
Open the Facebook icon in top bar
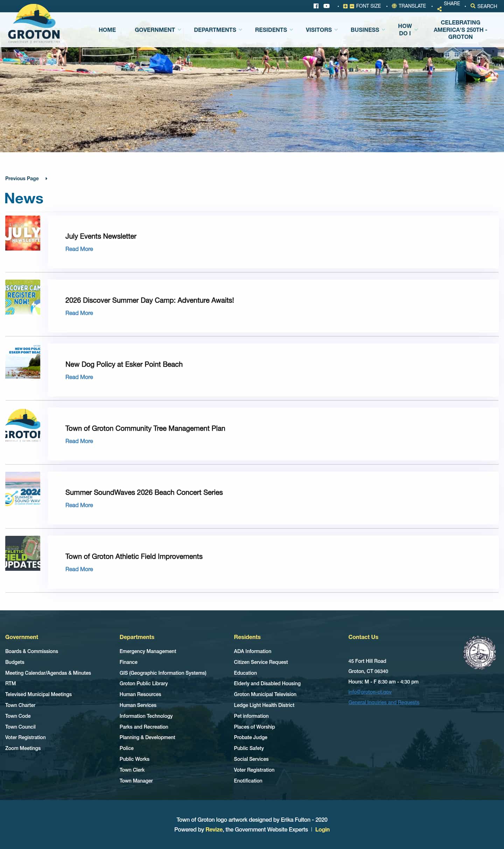point(316,6)
